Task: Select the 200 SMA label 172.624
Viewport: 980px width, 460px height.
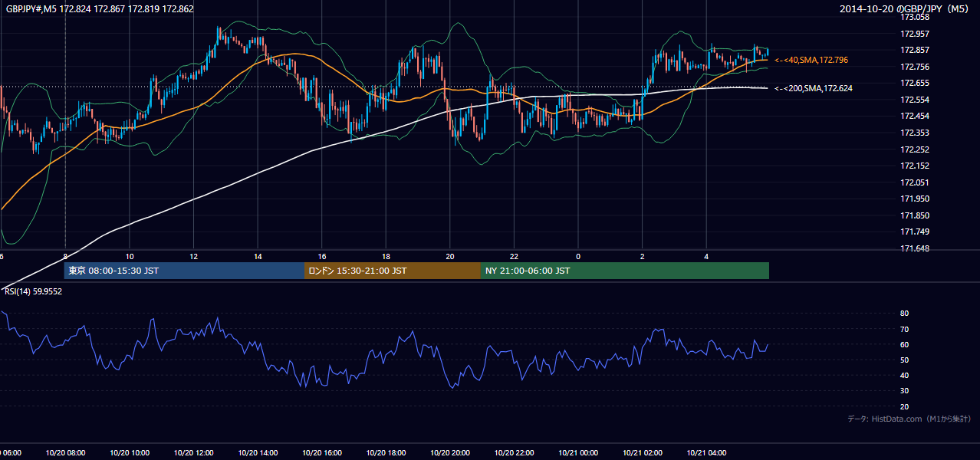Action: click(x=814, y=89)
